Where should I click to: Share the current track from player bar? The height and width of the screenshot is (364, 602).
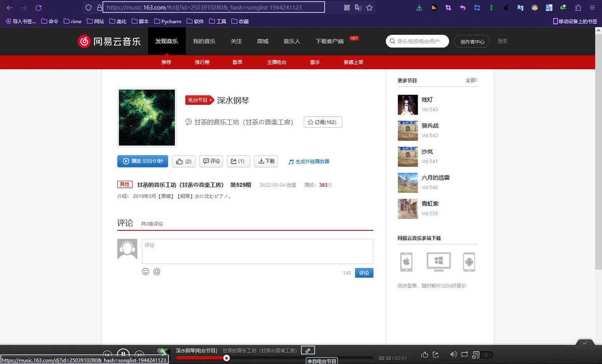(x=436, y=354)
